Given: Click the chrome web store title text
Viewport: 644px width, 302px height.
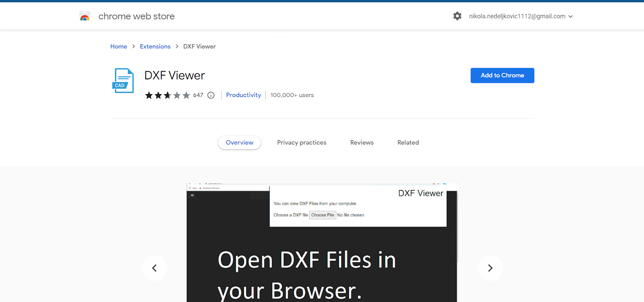Looking at the screenshot, I should click(x=136, y=16).
